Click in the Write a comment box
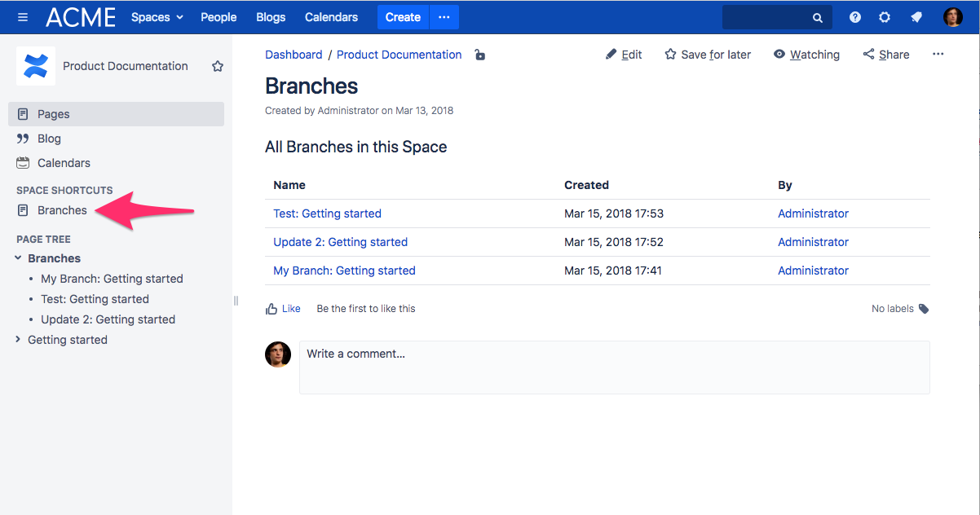The width and height of the screenshot is (980, 515). point(615,368)
